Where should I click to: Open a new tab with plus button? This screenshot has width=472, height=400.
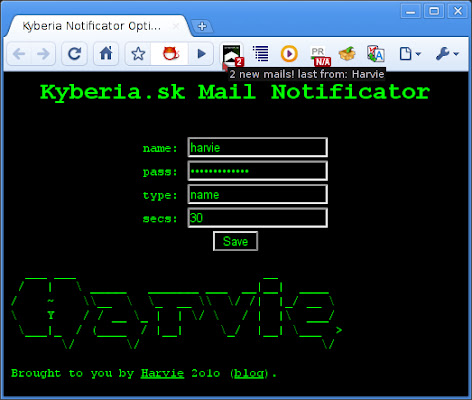pos(202,26)
